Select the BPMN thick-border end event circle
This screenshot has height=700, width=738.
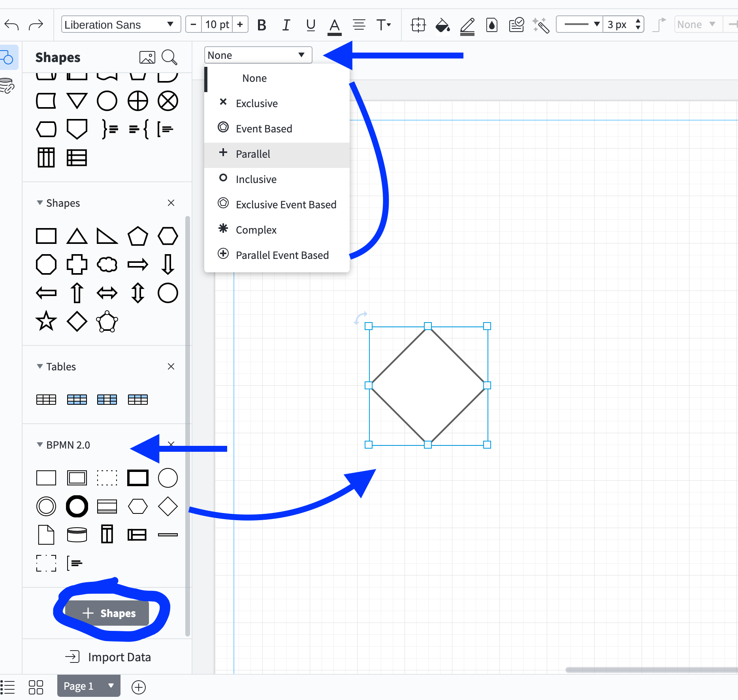(77, 506)
